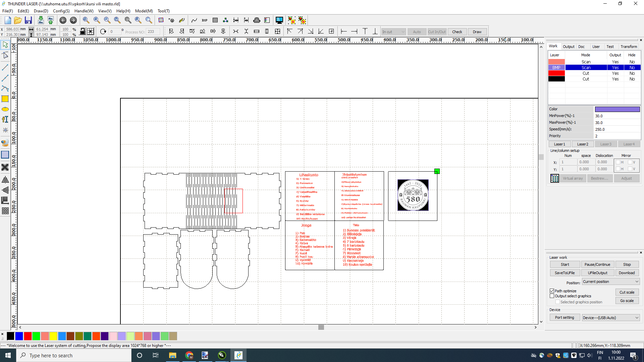Click the Save file icon
644x362 pixels.
(x=28, y=20)
